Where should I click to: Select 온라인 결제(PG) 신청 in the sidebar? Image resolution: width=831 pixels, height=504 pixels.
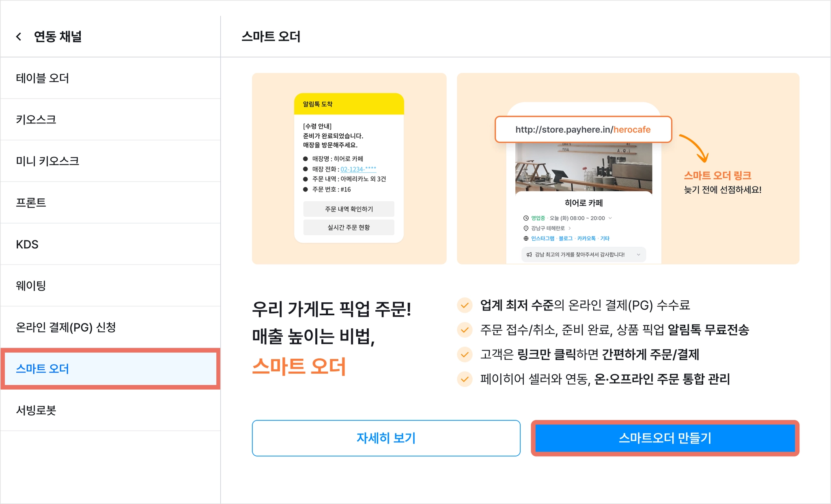point(110,327)
